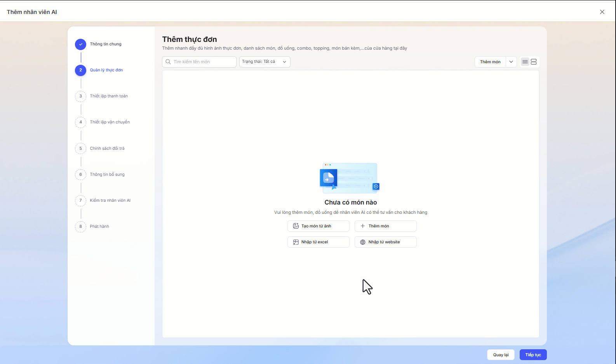Click Tạo món từ ảnh button

pos(318,226)
